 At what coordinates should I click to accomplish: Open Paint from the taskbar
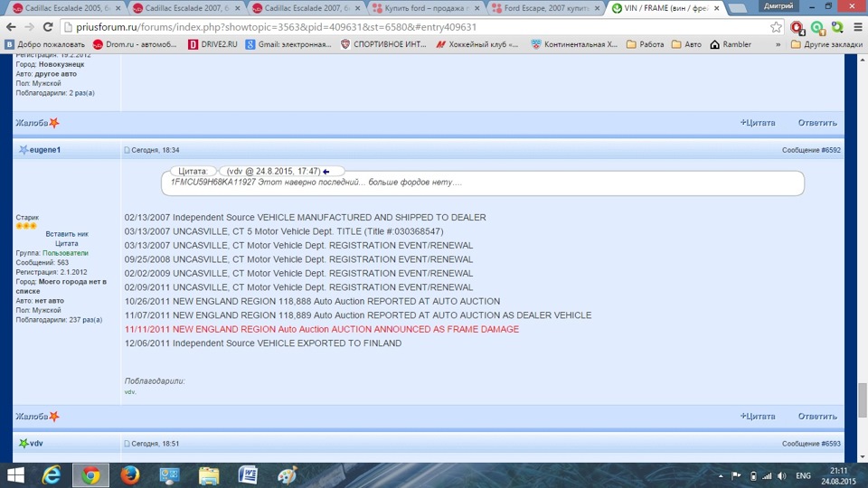tap(288, 475)
